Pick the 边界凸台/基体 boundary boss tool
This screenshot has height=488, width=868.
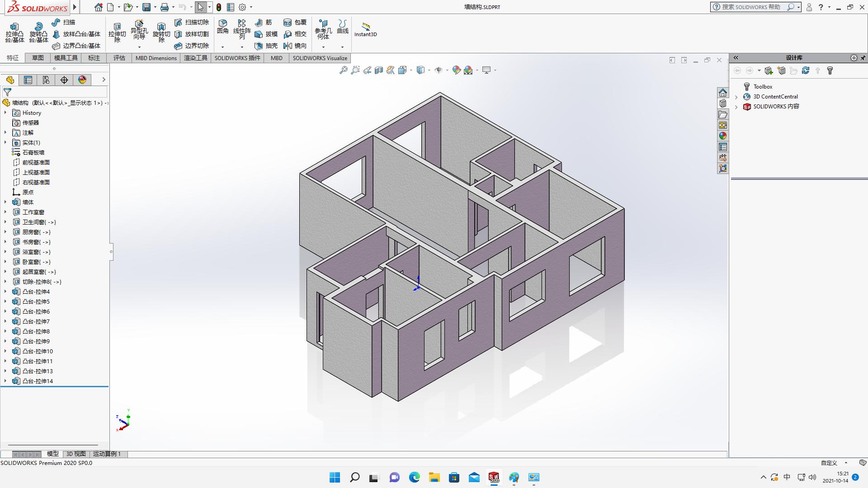coord(76,46)
